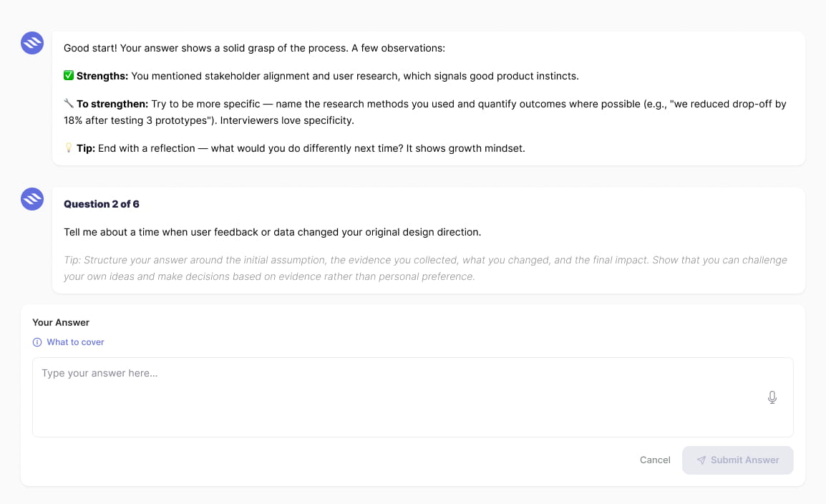The width and height of the screenshot is (826, 504).
Task: Click the question text about user feedback changing design
Action: (x=272, y=232)
